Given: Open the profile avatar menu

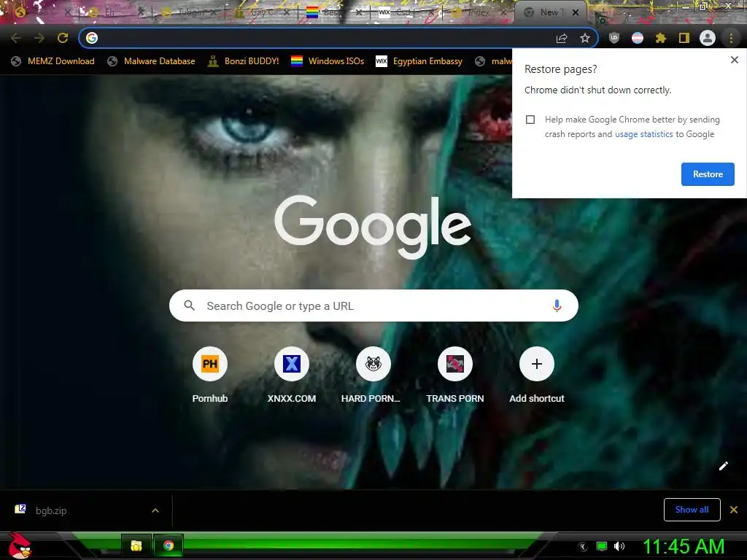Looking at the screenshot, I should tap(708, 38).
